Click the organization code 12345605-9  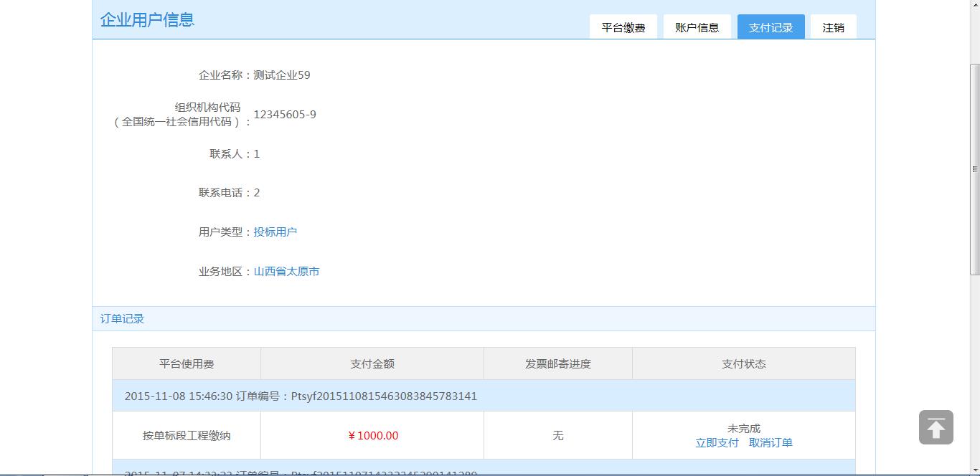[x=285, y=115]
